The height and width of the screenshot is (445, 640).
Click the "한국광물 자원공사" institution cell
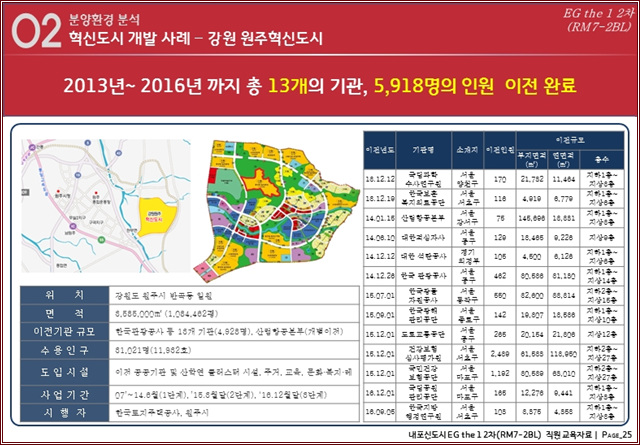point(423,296)
